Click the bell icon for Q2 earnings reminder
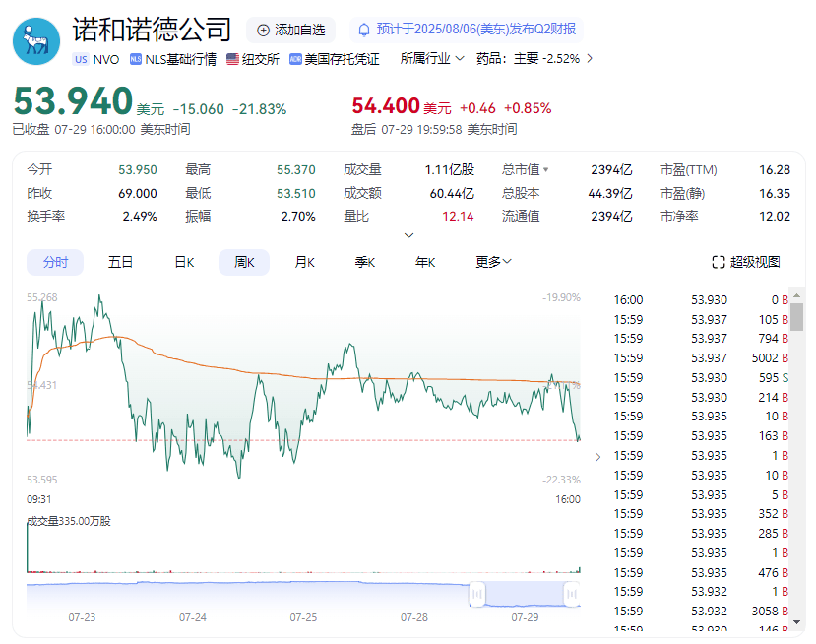Viewport: 816px width, 644px height. tap(365, 30)
